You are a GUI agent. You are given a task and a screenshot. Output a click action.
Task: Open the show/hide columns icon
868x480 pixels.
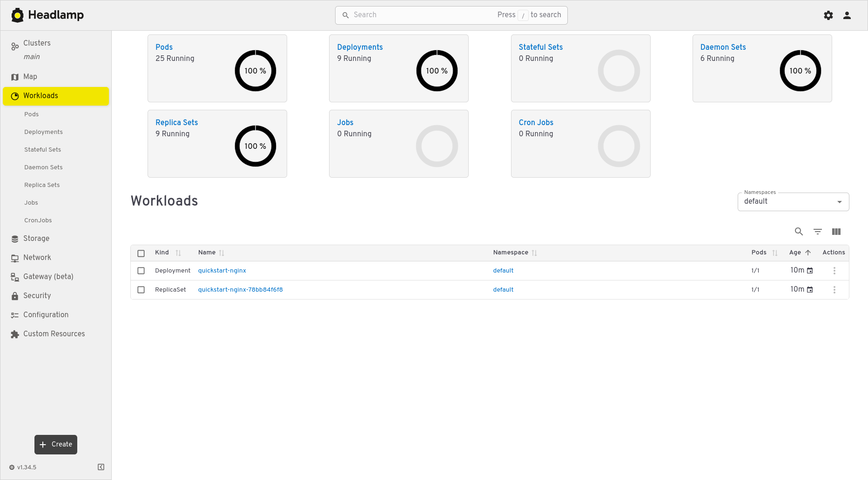836,232
